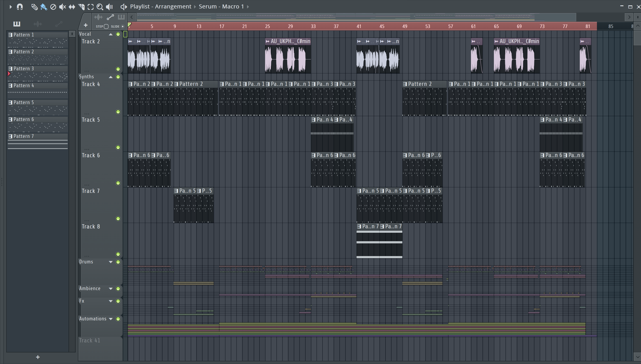Viewport: 641px width, 364px height.
Task: Select Pattern 6 in the picker
Action: click(38, 124)
